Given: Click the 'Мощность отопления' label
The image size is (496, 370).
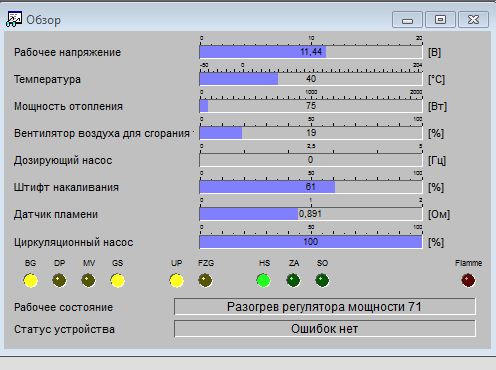Looking at the screenshot, I should [x=68, y=106].
